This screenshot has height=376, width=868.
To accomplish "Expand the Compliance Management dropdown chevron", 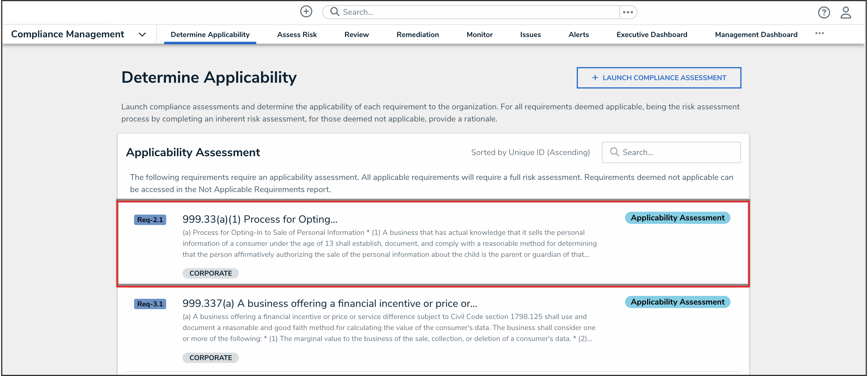I will click(142, 34).
